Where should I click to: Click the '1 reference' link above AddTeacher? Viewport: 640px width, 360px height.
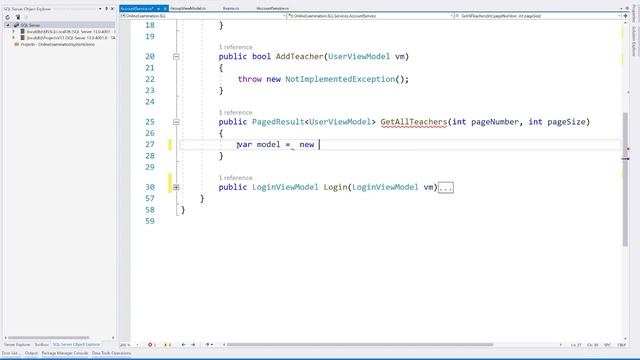tap(236, 47)
